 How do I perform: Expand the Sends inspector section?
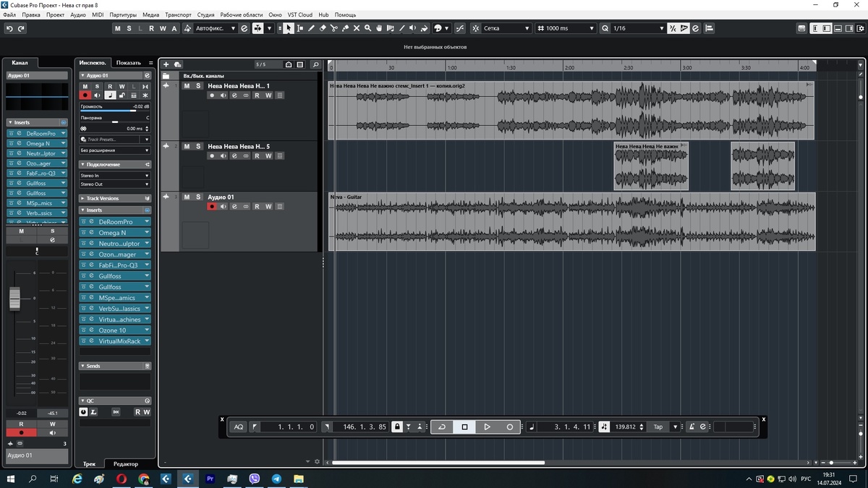(x=114, y=366)
